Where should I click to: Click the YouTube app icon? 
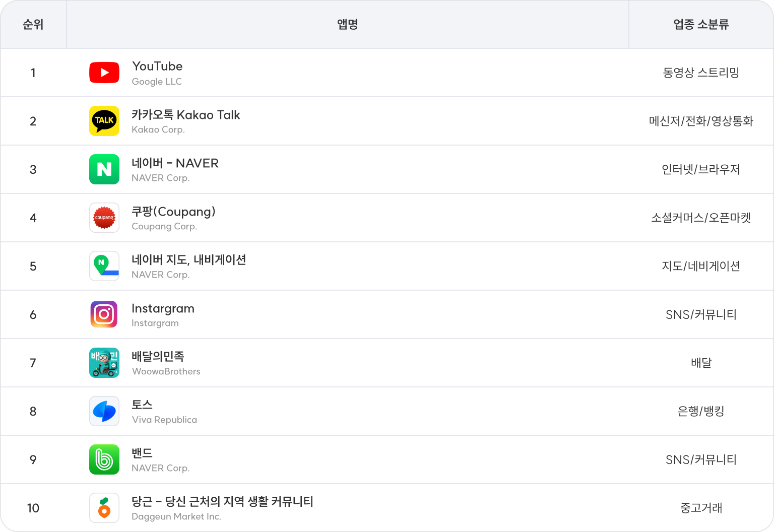pos(104,73)
